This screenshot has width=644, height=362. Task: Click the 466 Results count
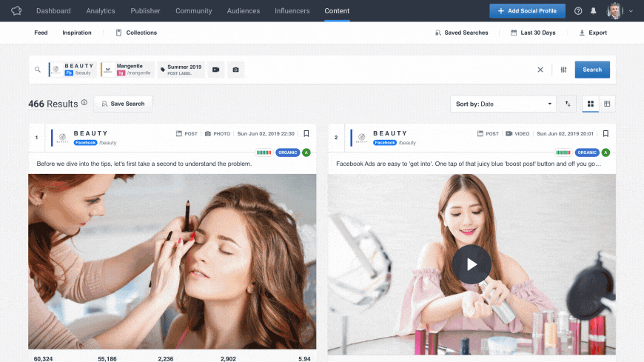(53, 104)
